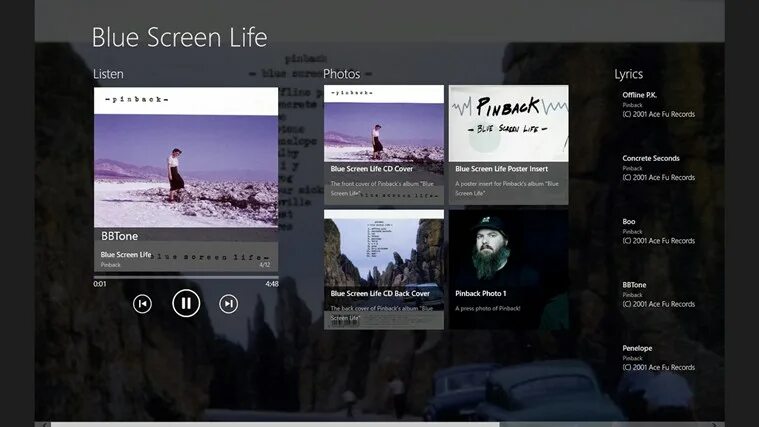Click the horizontal scrollbar thumb

coord(275,425)
